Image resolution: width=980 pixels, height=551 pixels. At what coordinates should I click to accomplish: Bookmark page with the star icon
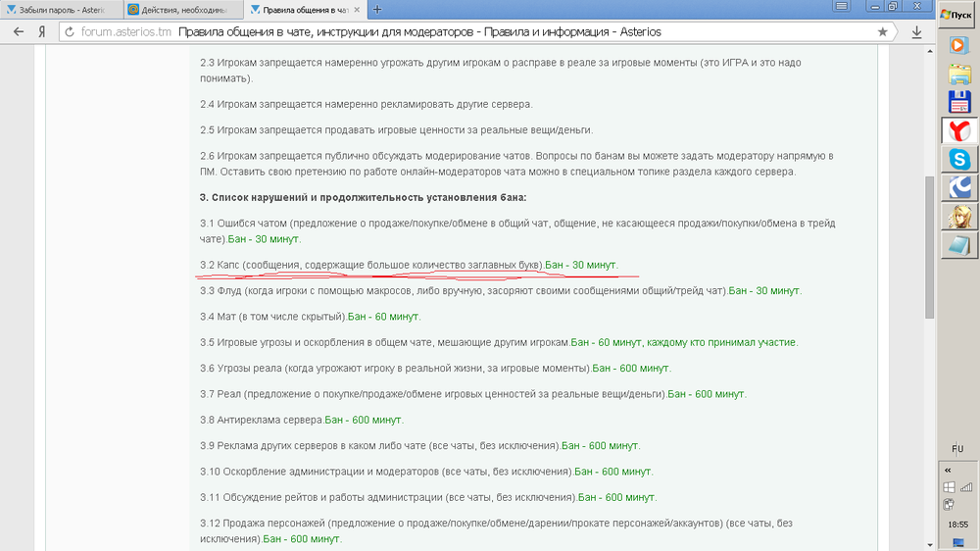click(883, 31)
